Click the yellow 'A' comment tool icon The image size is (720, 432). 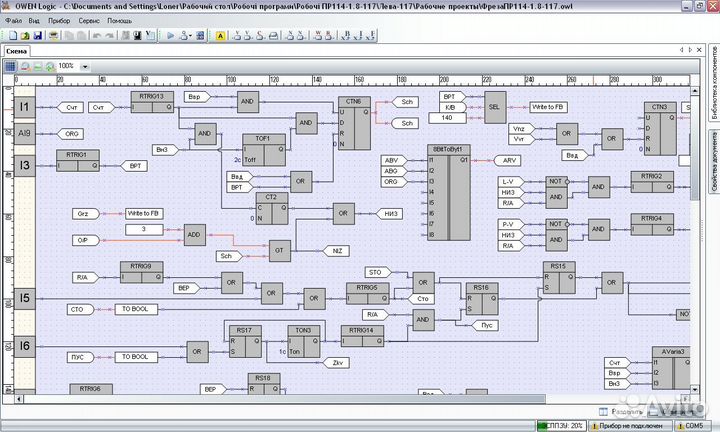(220, 35)
